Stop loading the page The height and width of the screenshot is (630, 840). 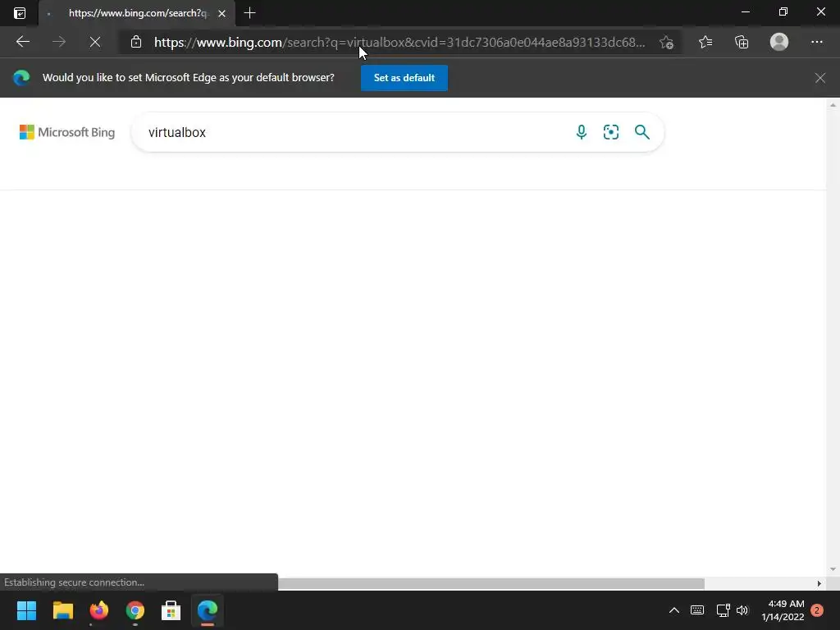(95, 42)
